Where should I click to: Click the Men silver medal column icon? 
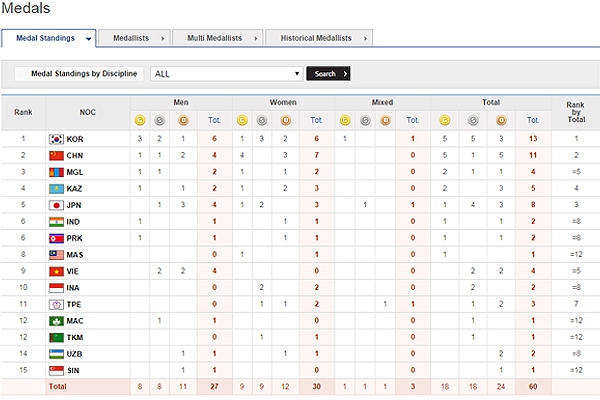point(160,121)
